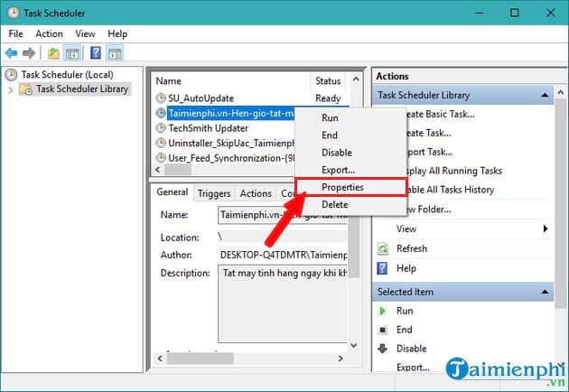The width and height of the screenshot is (569, 392).
Task: Click the Task Scheduler Library folder icon
Action: [26, 89]
